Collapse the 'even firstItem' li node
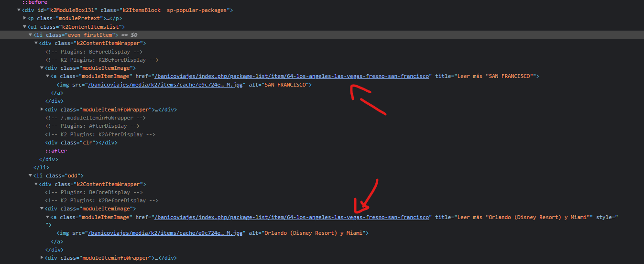This screenshot has width=644, height=264. click(30, 35)
